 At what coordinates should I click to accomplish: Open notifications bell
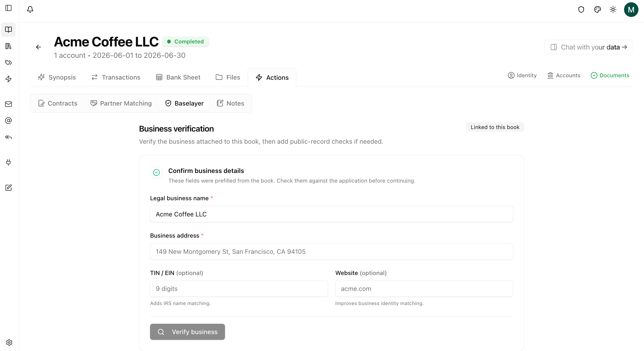click(x=30, y=9)
